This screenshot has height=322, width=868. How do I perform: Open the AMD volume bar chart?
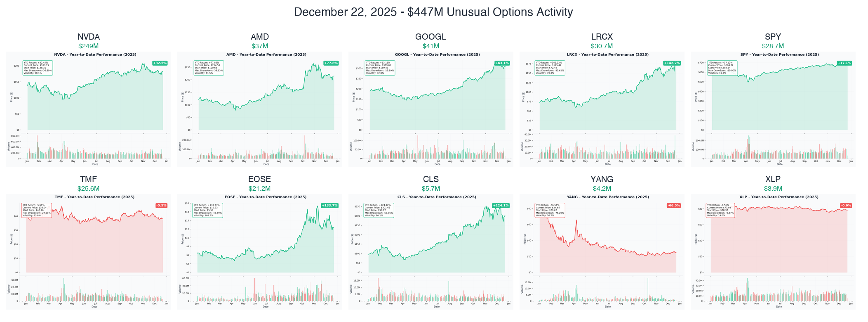(x=266, y=148)
